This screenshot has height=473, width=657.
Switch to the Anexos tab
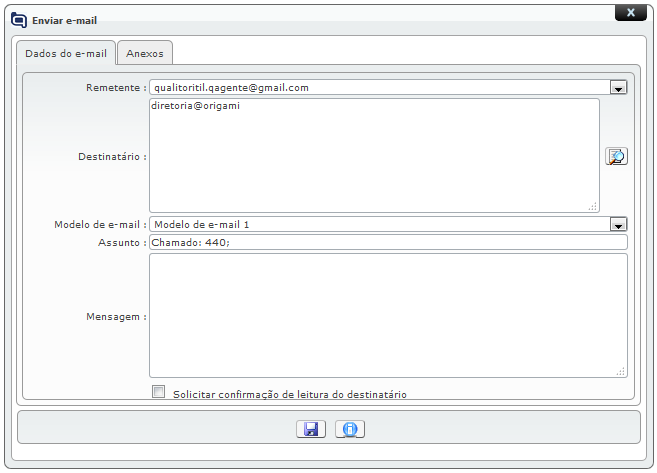(145, 53)
